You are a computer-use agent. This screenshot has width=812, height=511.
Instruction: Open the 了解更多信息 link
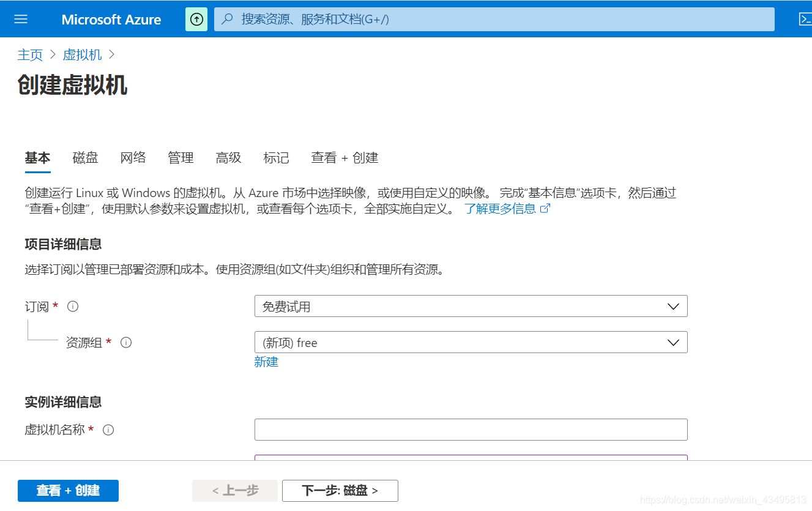point(500,209)
